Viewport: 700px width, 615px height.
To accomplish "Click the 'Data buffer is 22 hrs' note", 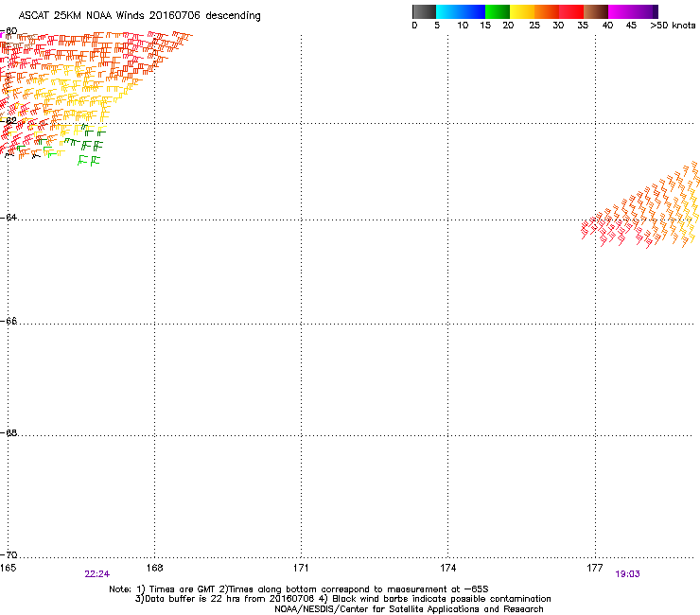I will click(x=343, y=599).
